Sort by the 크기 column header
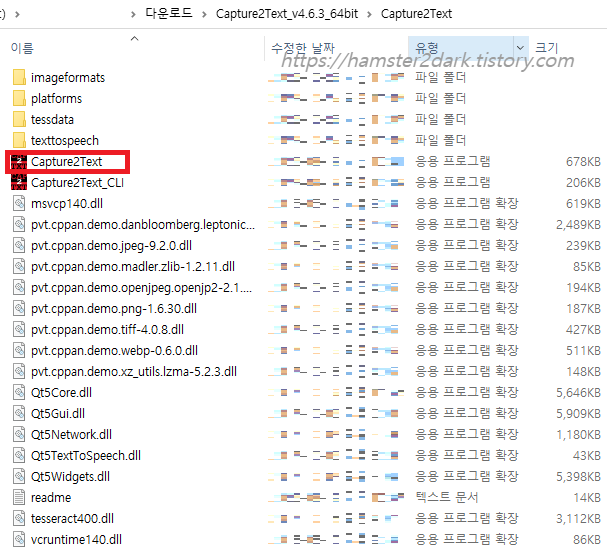 (546, 48)
